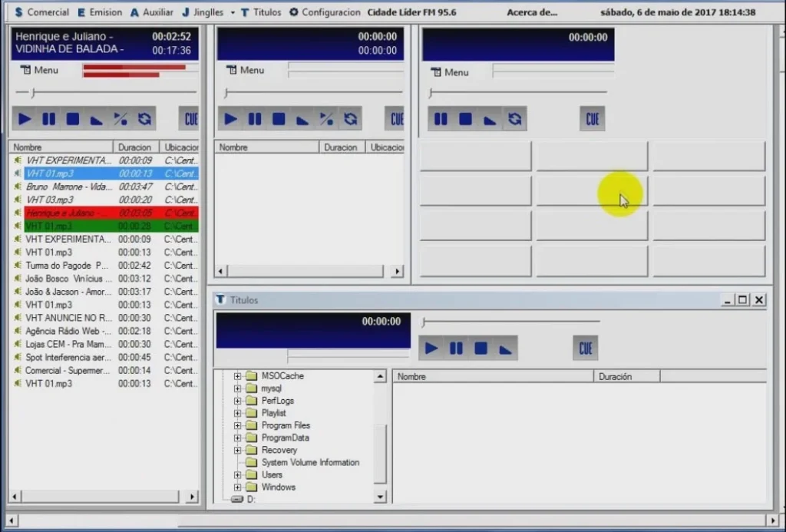This screenshot has height=532, width=786.
Task: Expand the mysql folder
Action: click(238, 388)
